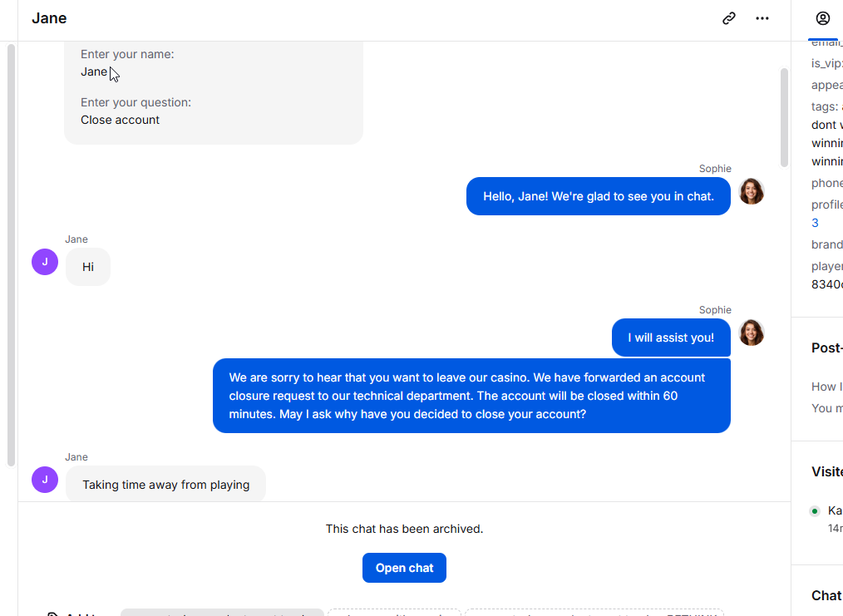Click the account closure request message bubble
Viewport: 843px width, 616px height.
[x=471, y=396]
